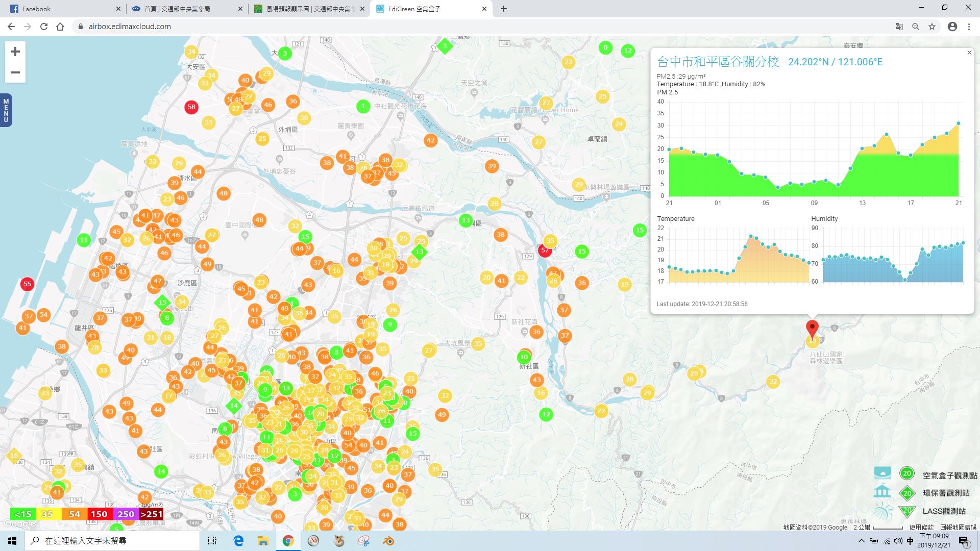Click the EPA building legend icon
Screen dimensions: 980x551
(x=882, y=491)
